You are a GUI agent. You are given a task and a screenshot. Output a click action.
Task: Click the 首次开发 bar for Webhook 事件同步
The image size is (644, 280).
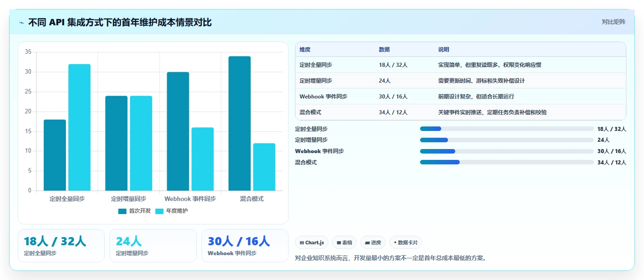click(178, 131)
